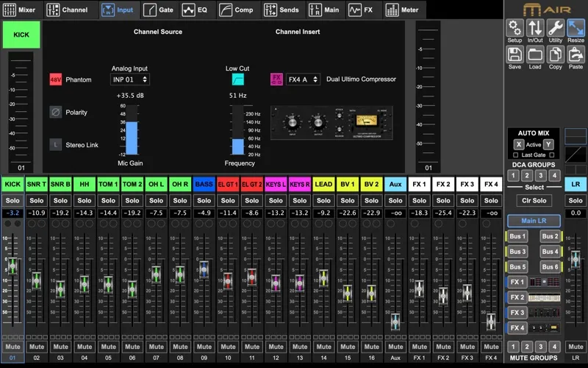Viewport: 588px width, 368px height.
Task: Click the LR main fader handle
Action: (576, 260)
